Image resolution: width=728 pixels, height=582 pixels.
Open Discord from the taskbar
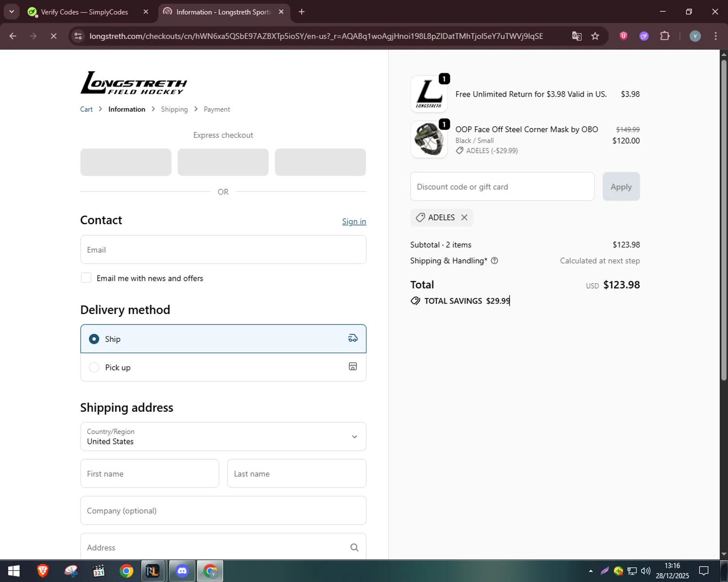(182, 571)
